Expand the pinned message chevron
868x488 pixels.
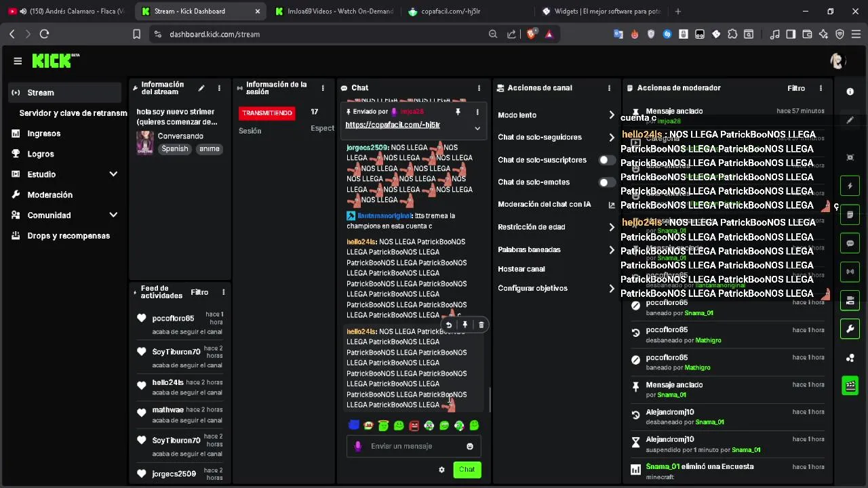[x=477, y=128]
